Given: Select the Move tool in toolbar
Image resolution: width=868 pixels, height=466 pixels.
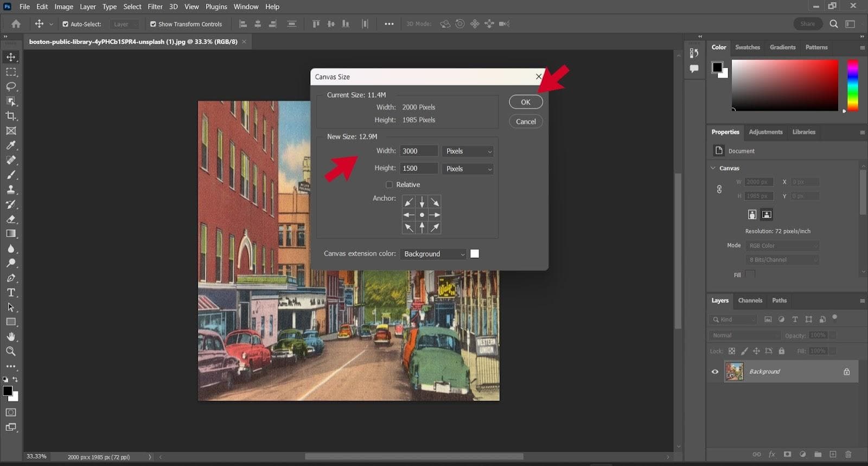Looking at the screenshot, I should (11, 57).
